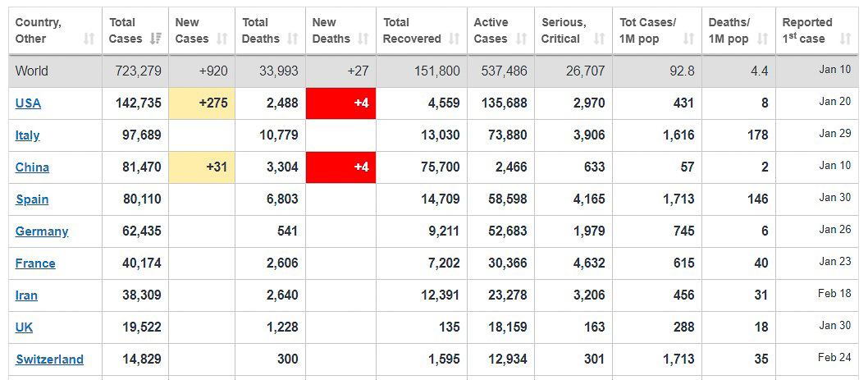The image size is (868, 380).
Task: Click World total deaths 33,993
Action: [278, 71]
